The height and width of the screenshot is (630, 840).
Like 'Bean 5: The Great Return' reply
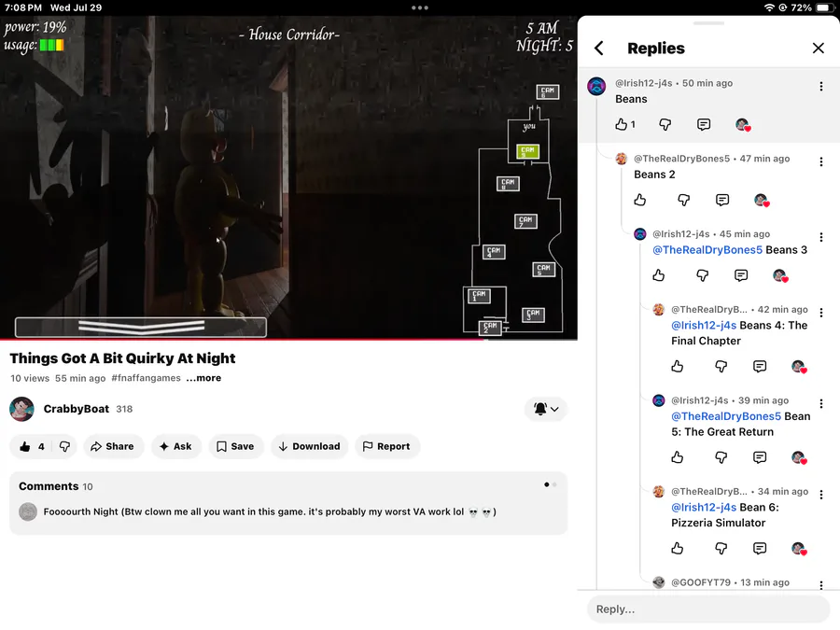[x=678, y=457]
